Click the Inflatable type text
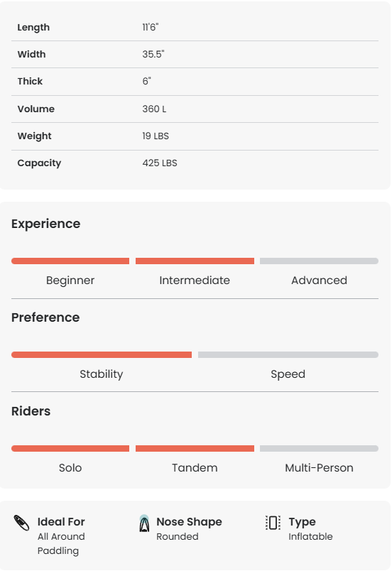392x571 pixels. click(x=310, y=536)
